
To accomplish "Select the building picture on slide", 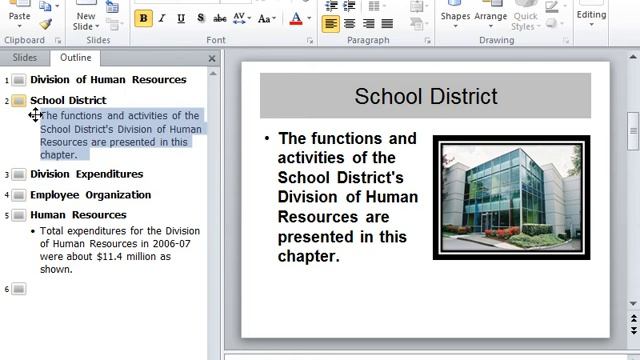I will [511, 198].
